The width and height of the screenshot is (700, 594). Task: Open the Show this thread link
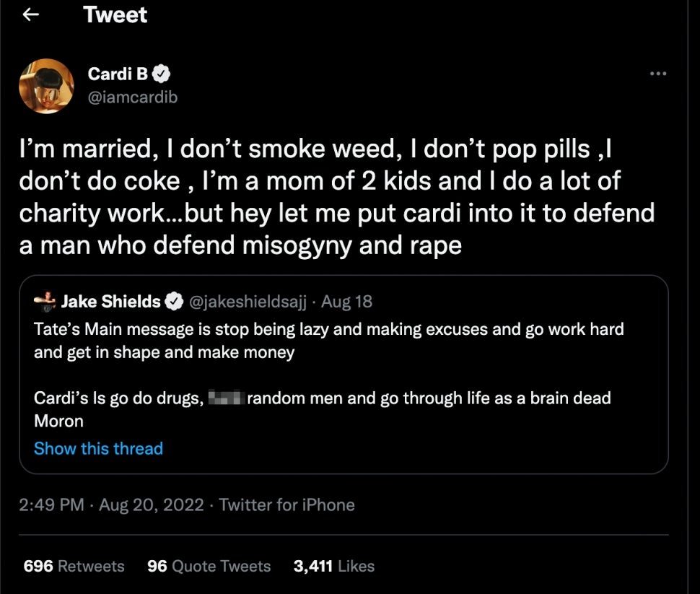click(x=99, y=448)
